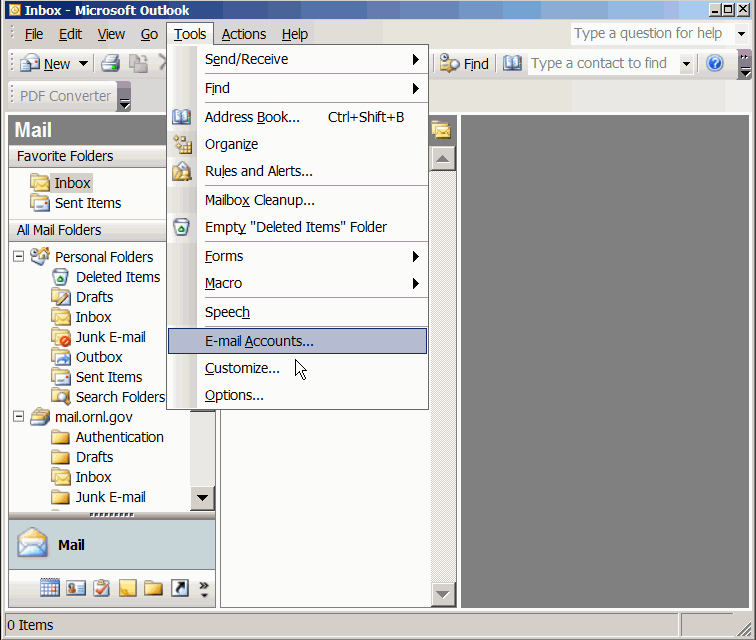
Task: Open the Go menu
Action: 149,34
